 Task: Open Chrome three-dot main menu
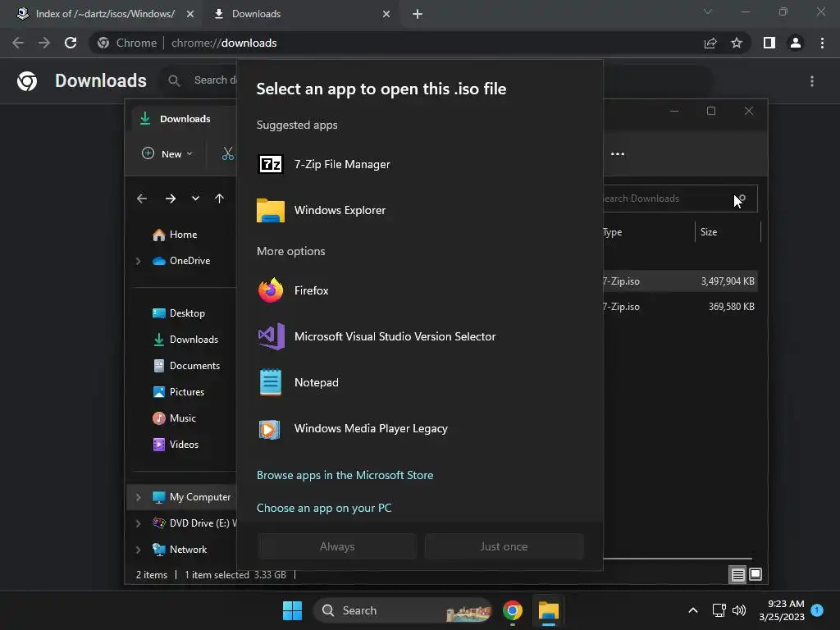pos(822,43)
